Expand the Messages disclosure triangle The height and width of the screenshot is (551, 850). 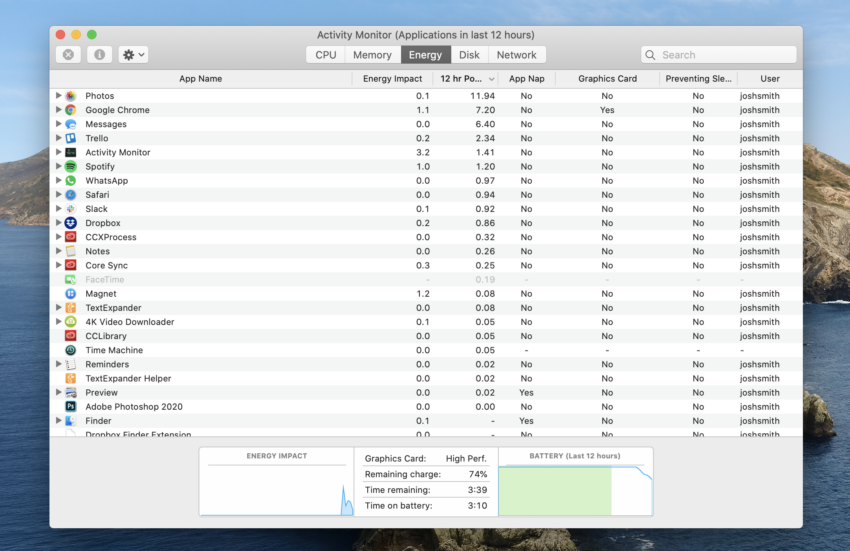click(x=59, y=124)
